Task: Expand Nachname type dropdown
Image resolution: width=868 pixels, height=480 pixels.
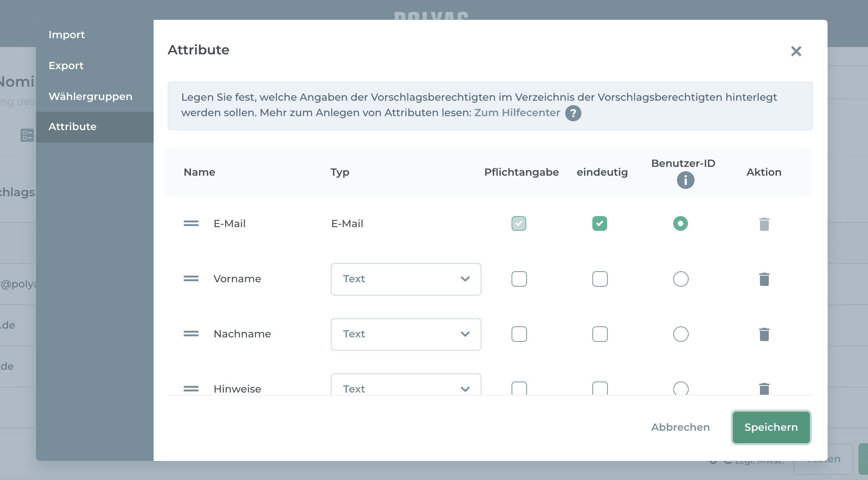Action: click(406, 334)
